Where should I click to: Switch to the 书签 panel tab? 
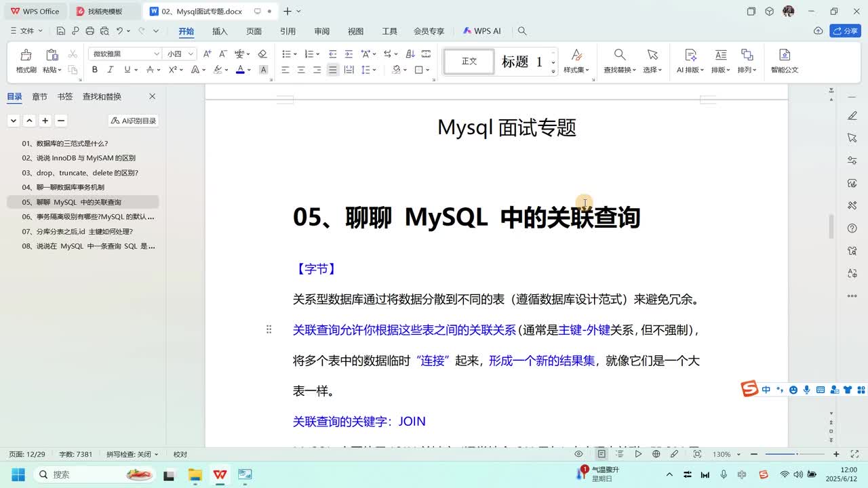click(x=65, y=97)
